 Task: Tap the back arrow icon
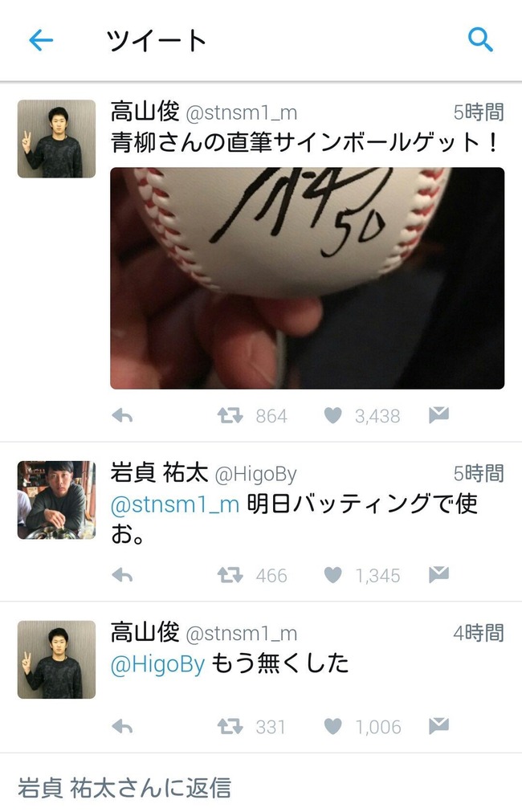pyautogui.click(x=41, y=40)
